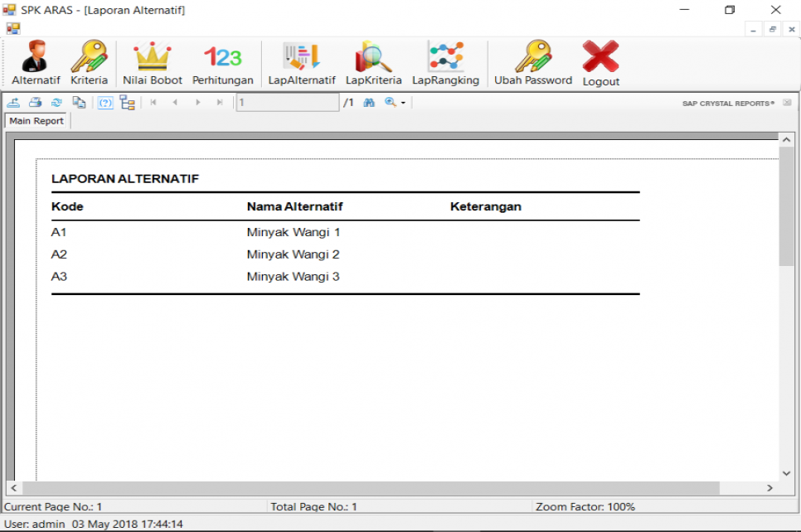Toggle the parameter panel
The width and height of the screenshot is (801, 532).
point(104,101)
